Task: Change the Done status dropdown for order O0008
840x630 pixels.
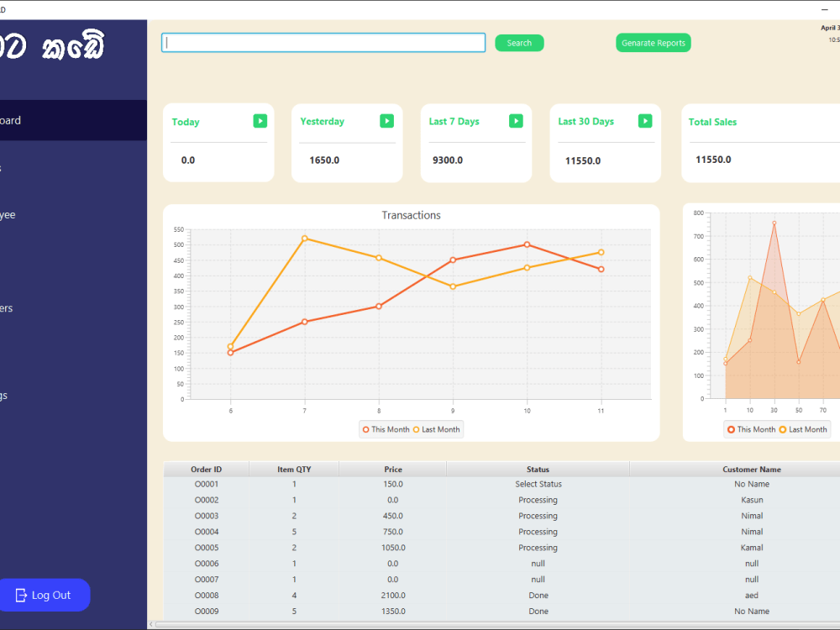Action: (x=538, y=595)
